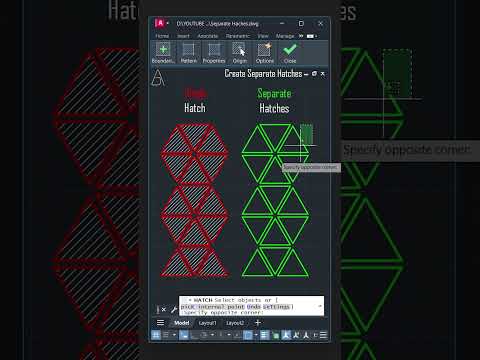Click the UCS icon in the drawing corner
Image resolution: width=480 pixels, height=360 pixels.
pos(158,78)
